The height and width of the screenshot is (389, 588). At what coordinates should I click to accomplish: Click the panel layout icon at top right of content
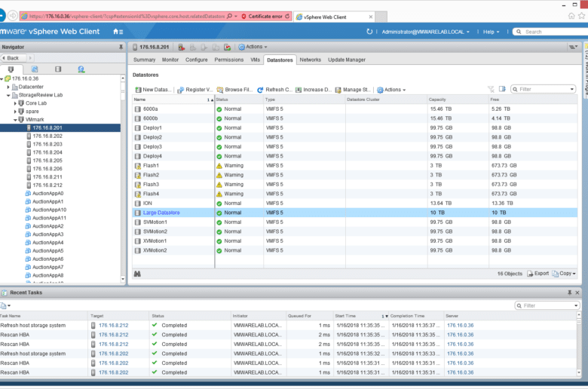click(573, 47)
